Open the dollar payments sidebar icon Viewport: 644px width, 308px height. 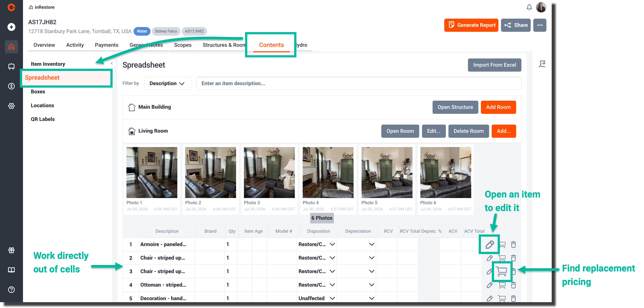click(x=11, y=86)
